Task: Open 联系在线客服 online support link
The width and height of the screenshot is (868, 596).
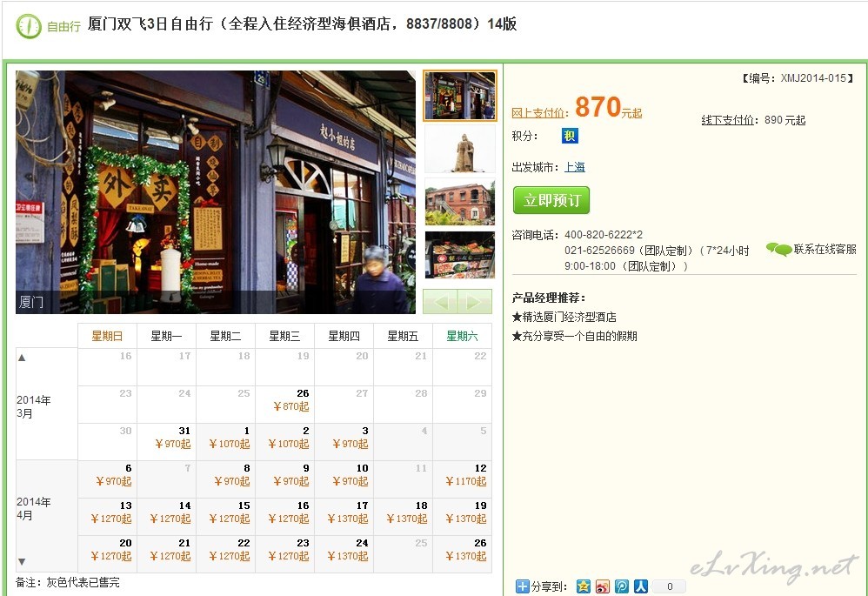Action: (x=825, y=249)
